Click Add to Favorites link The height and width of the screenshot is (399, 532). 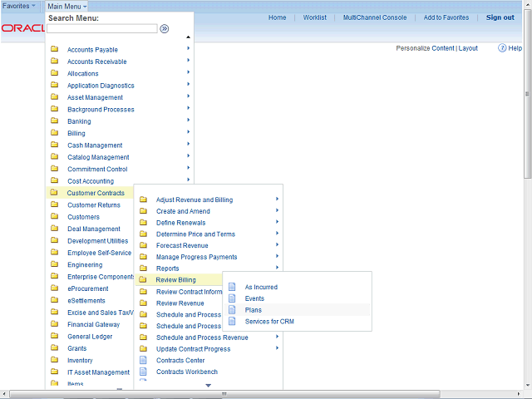[446, 17]
